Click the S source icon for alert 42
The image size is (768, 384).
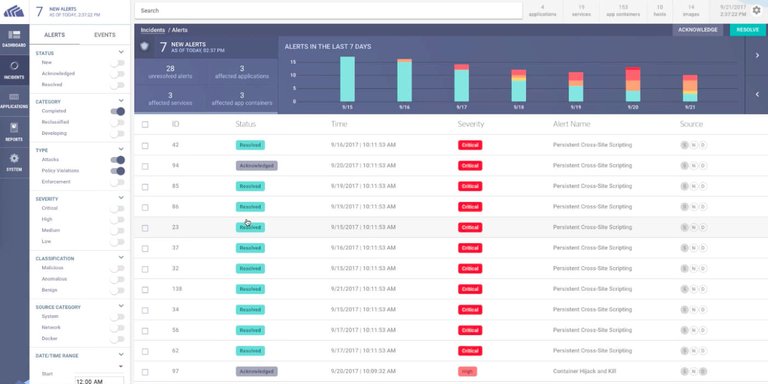pyautogui.click(x=684, y=145)
